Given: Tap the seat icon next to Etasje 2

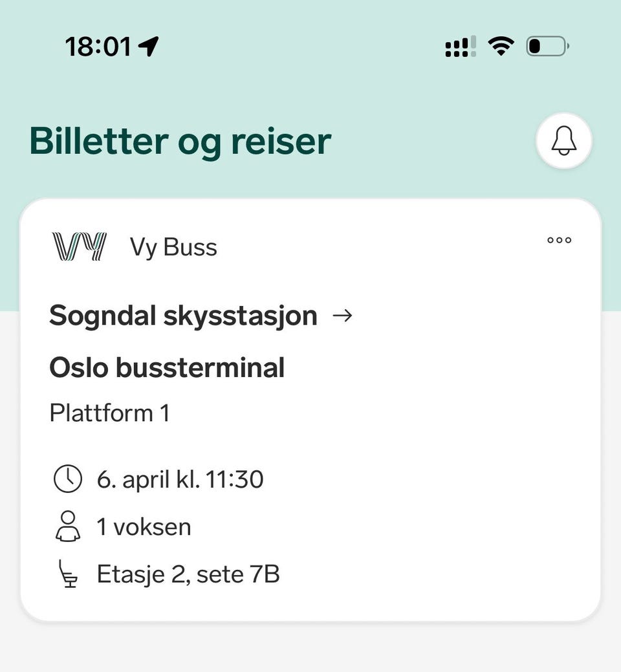Looking at the screenshot, I should [x=68, y=574].
